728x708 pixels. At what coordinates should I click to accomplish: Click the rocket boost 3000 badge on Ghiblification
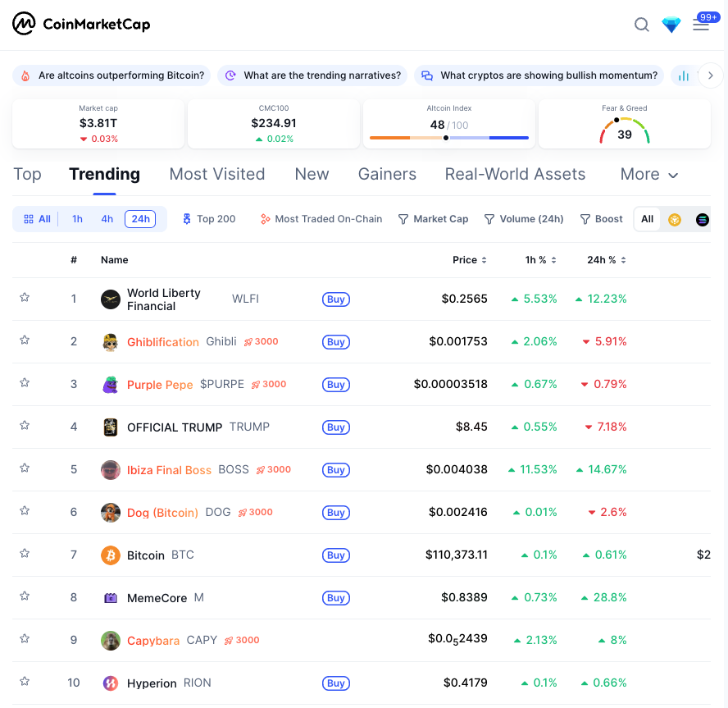point(261,341)
